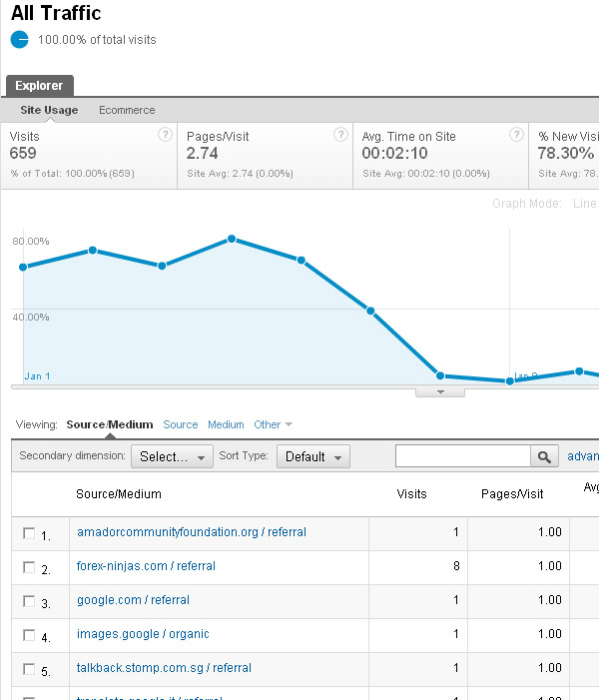Select the Site Usage sub-tab
This screenshot has width=599, height=700.
[x=49, y=110]
